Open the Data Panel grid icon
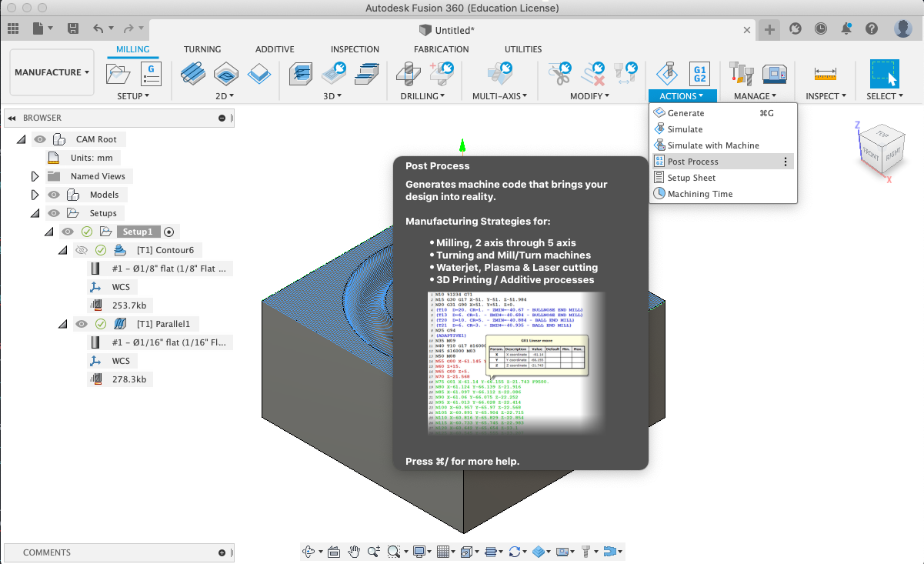This screenshot has width=924, height=564. pos(13,28)
